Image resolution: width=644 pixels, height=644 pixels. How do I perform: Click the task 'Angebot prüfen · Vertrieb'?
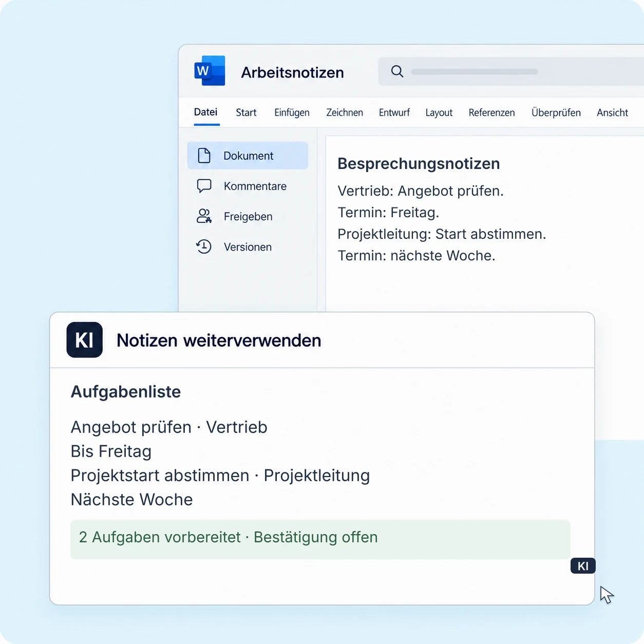[169, 427]
